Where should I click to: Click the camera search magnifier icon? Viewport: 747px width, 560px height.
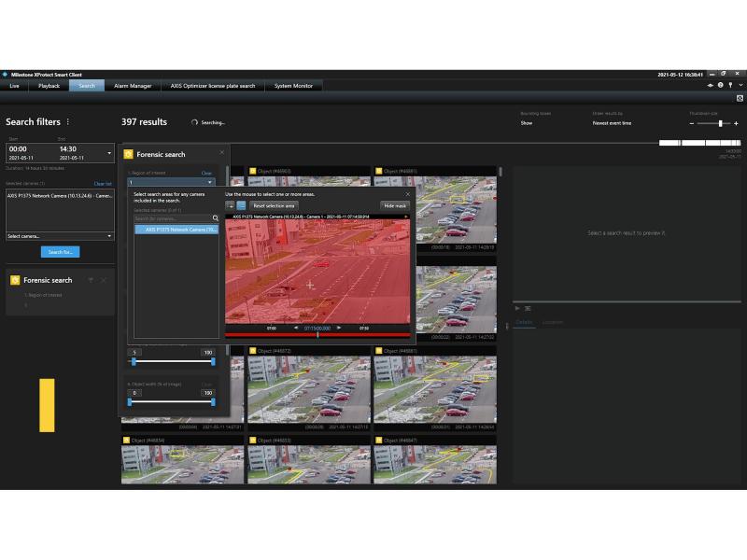pos(216,218)
